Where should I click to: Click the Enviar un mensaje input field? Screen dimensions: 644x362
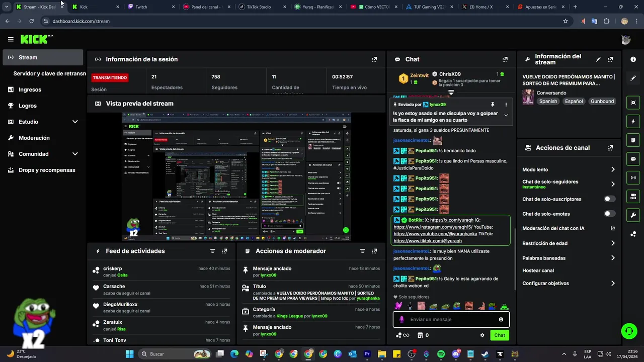tap(451, 319)
